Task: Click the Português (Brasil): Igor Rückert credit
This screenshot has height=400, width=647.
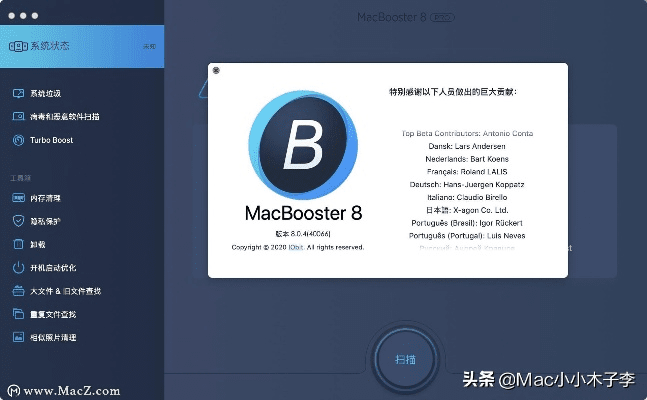Action: click(467, 223)
